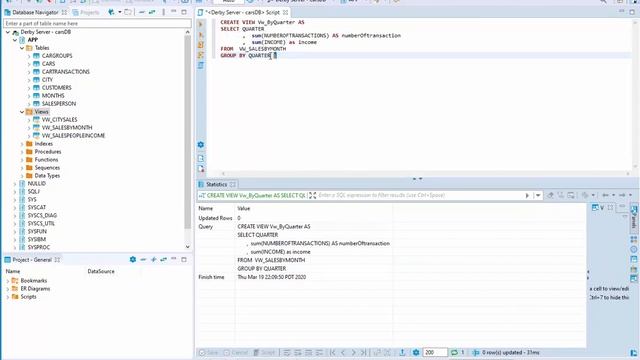
Task: Click Save button in results bottom bar
Action: [209, 352]
